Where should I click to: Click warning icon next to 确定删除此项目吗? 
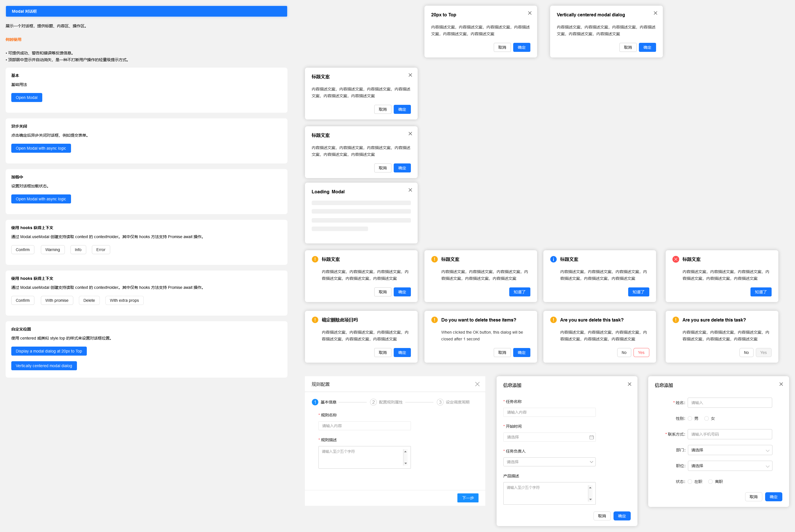pyautogui.click(x=315, y=320)
